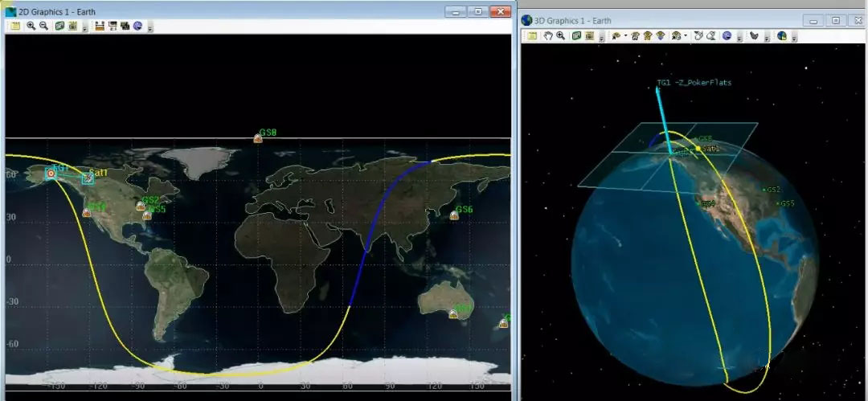Image resolution: width=868 pixels, height=401 pixels.
Task: Expand overflow arrow after 2D zoom icons
Action: pos(85,27)
